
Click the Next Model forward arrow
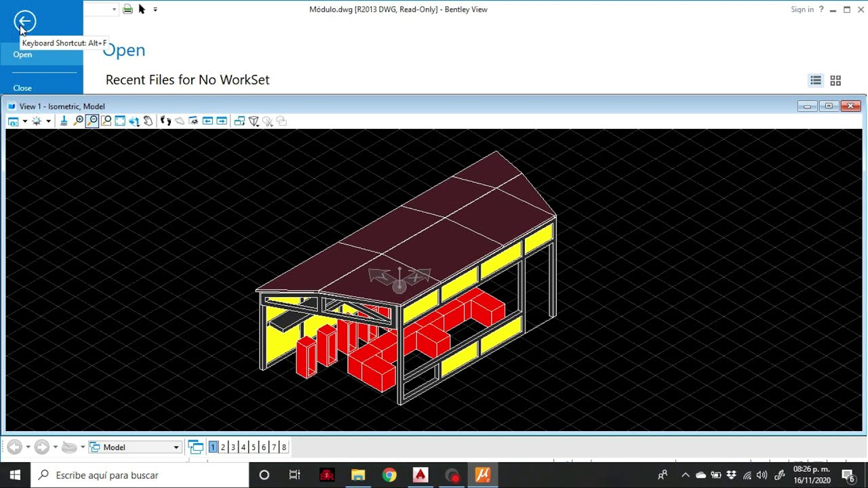click(x=42, y=447)
